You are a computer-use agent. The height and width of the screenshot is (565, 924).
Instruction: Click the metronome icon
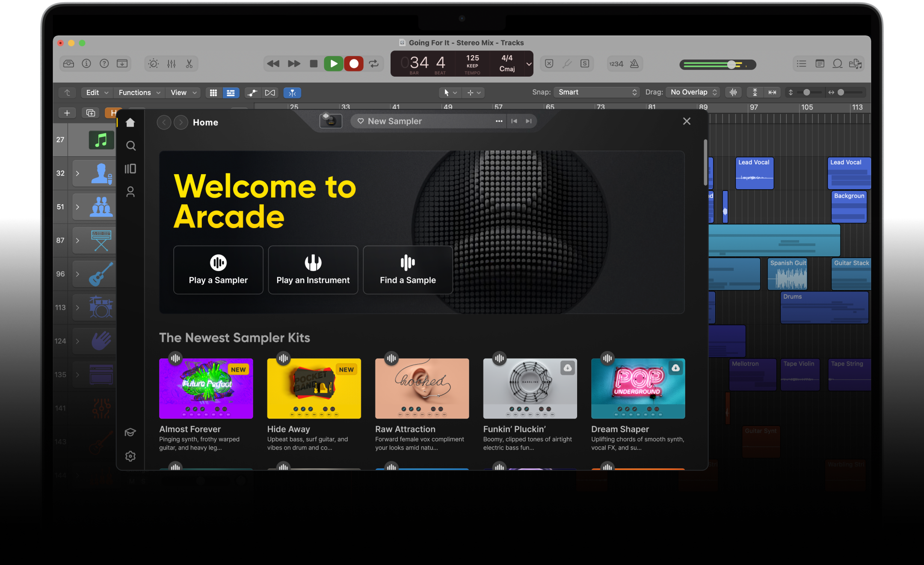click(634, 64)
